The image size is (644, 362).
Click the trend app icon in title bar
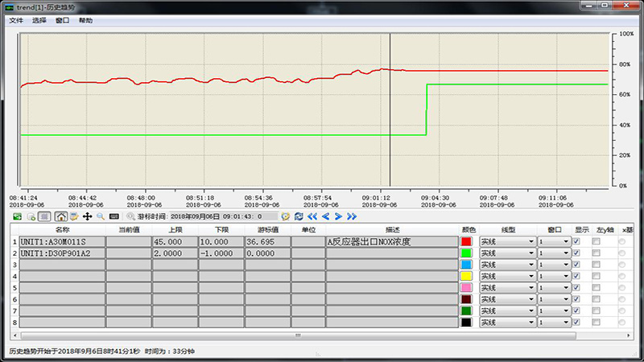pos(9,7)
